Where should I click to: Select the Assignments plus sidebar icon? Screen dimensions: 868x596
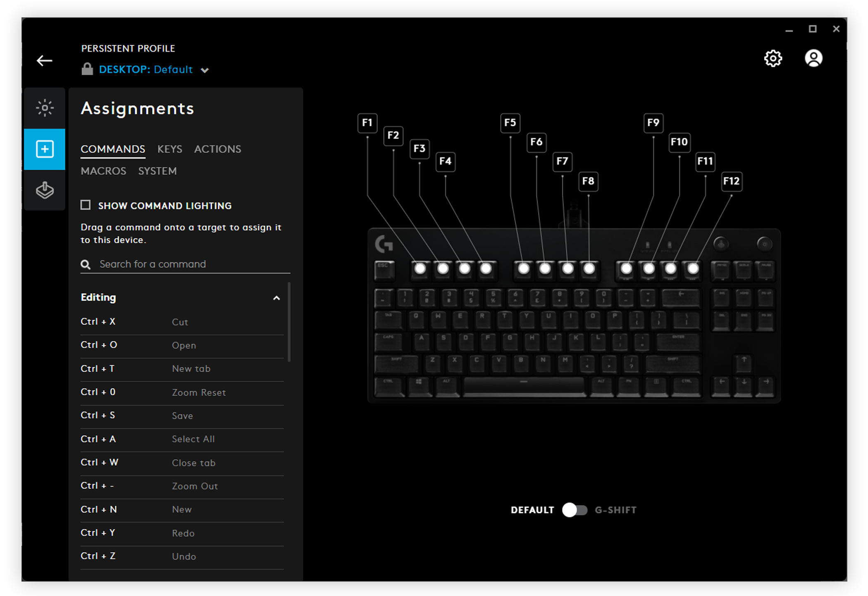[45, 149]
